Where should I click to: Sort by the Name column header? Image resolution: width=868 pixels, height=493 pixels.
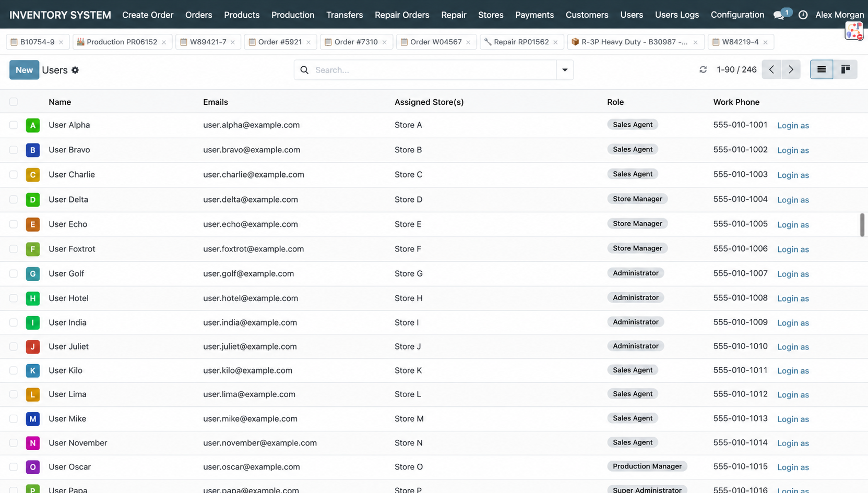tap(60, 102)
